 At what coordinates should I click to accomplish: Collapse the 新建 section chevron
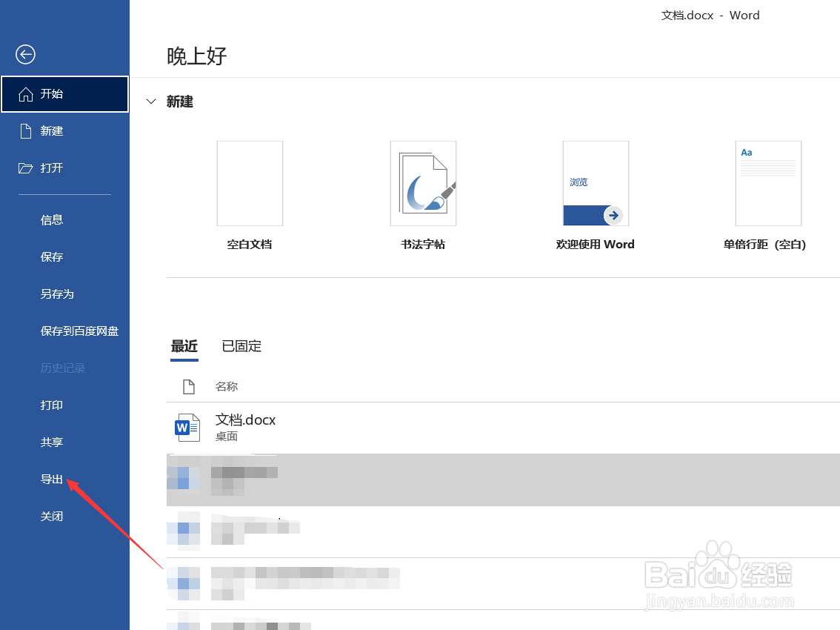point(151,102)
